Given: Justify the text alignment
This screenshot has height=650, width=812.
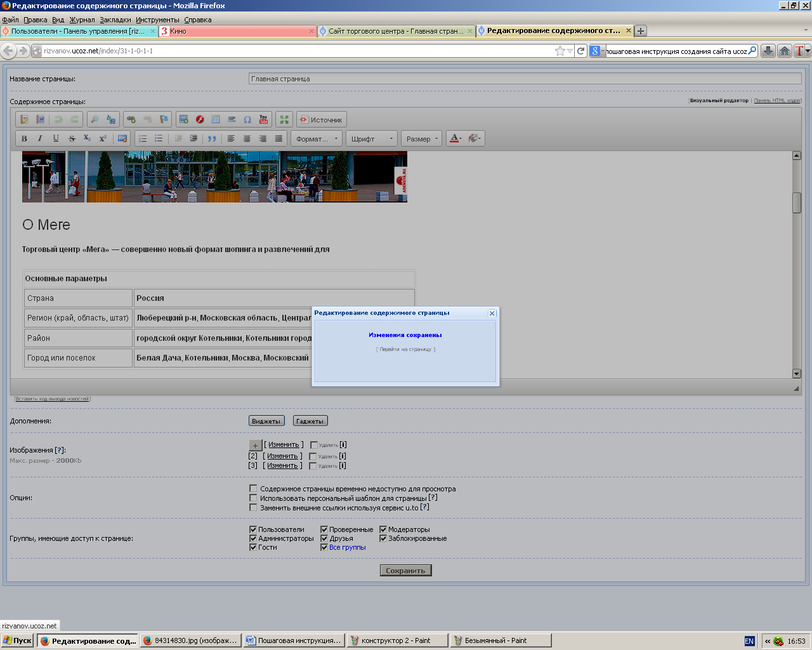Looking at the screenshot, I should tap(278, 138).
